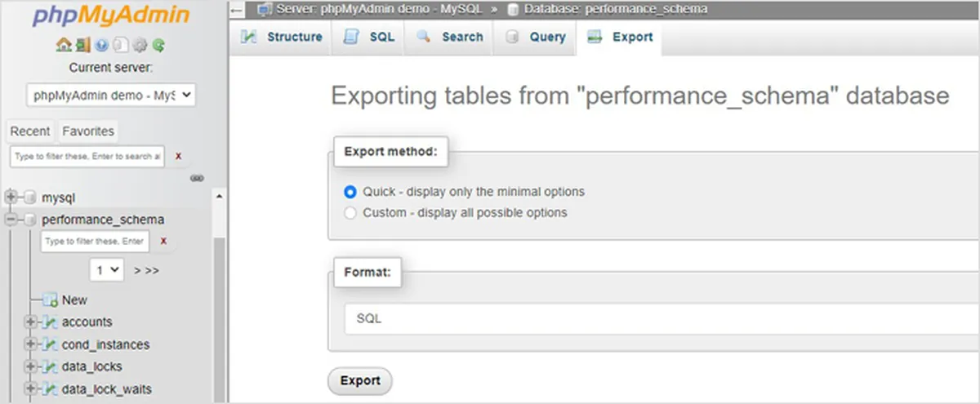The width and height of the screenshot is (980, 404).
Task: Click server icon in breadcrumb
Action: tap(264, 10)
